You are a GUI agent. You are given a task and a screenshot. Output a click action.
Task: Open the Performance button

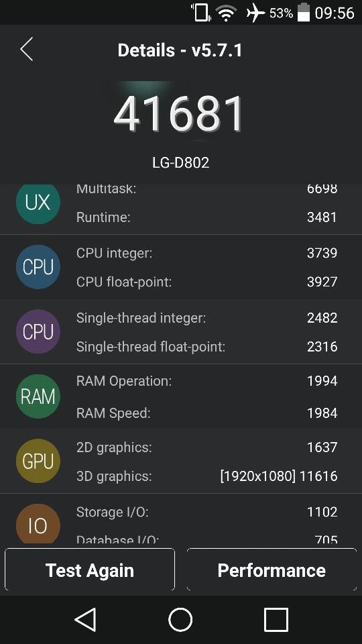point(271,570)
